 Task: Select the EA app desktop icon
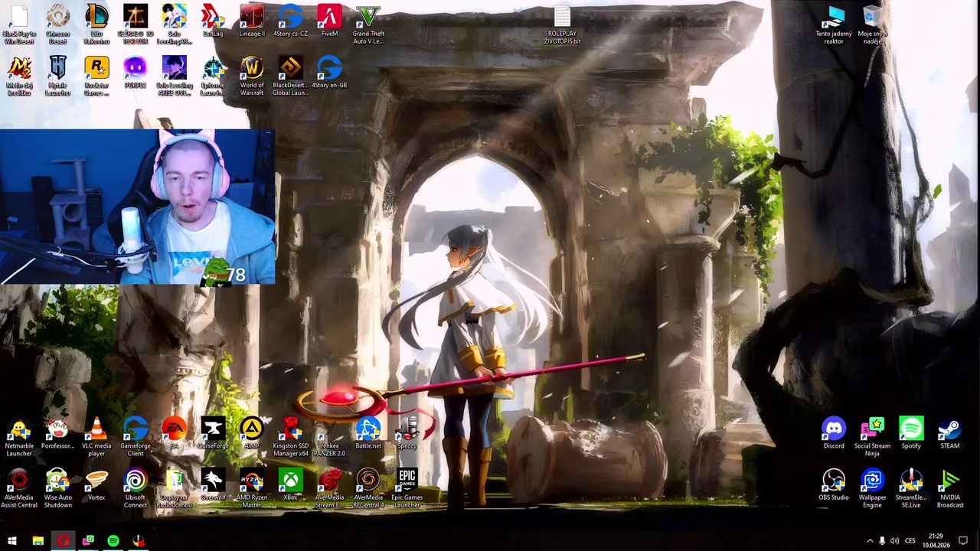click(174, 434)
